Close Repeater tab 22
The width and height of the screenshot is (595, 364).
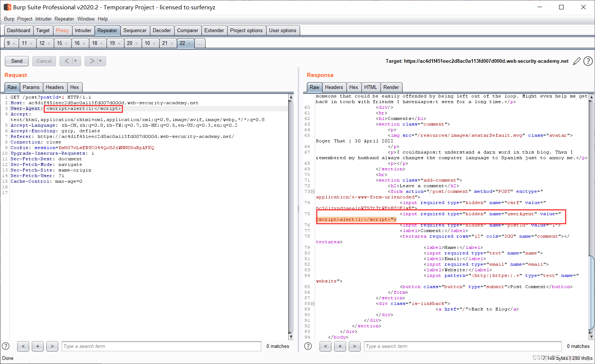click(189, 44)
